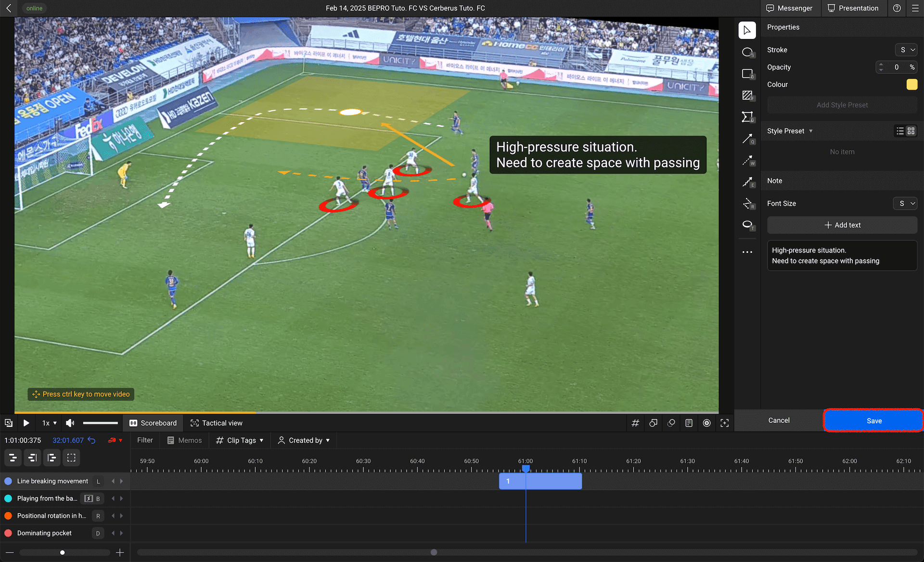924x562 pixels.
Task: Expand the Clip Tags dropdown
Action: (x=240, y=440)
